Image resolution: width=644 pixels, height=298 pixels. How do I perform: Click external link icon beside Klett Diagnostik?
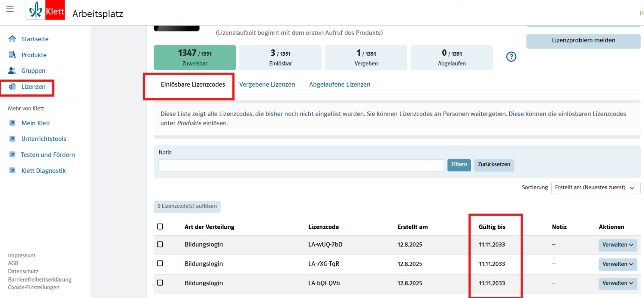[12, 171]
